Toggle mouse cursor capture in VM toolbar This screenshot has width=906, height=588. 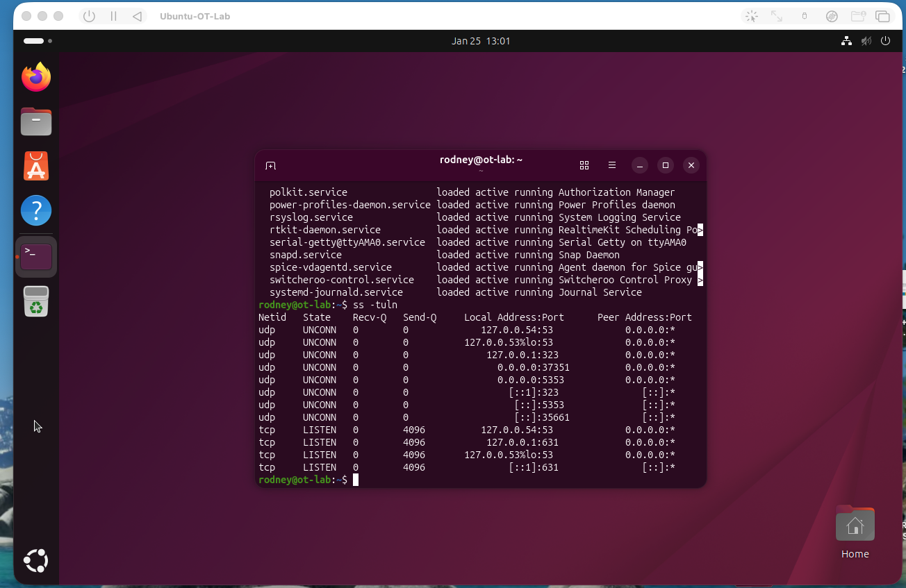(x=751, y=16)
